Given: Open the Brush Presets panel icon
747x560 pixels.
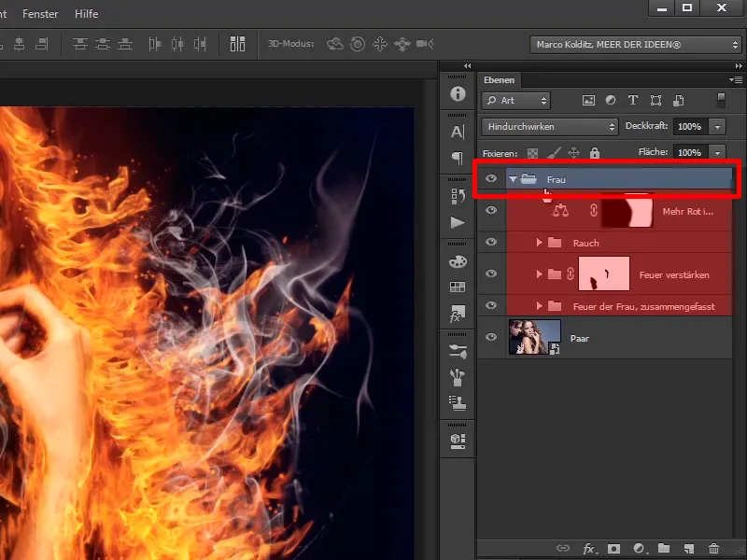Looking at the screenshot, I should pyautogui.click(x=458, y=352).
